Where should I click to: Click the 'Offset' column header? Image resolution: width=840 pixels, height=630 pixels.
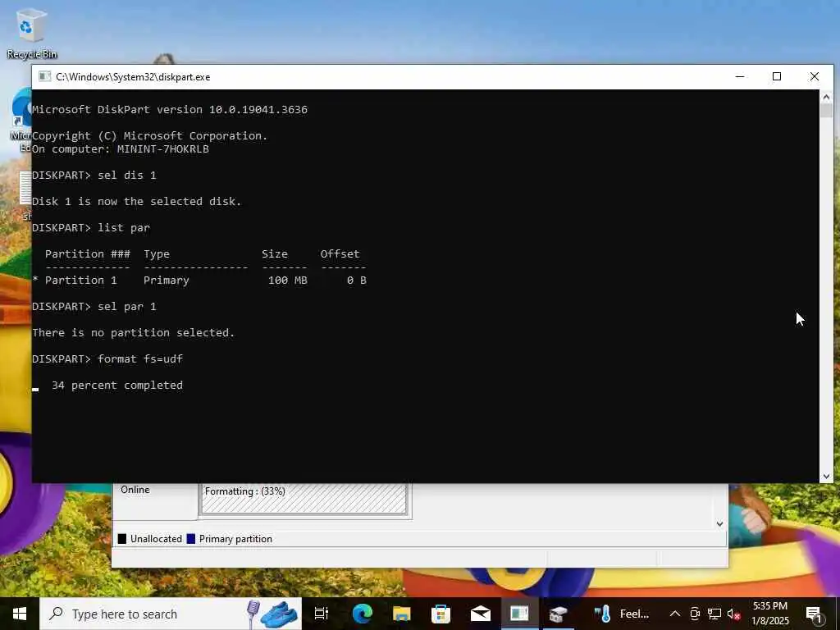(x=340, y=254)
